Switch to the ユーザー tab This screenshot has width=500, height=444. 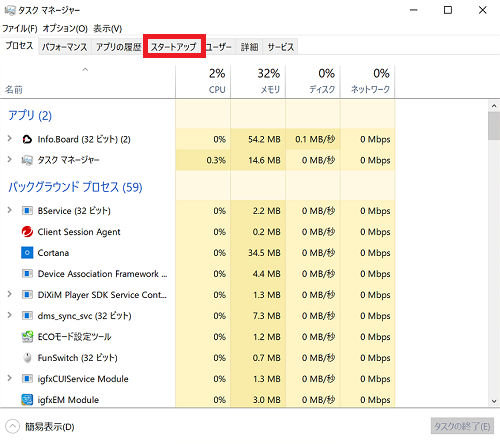pos(219,47)
